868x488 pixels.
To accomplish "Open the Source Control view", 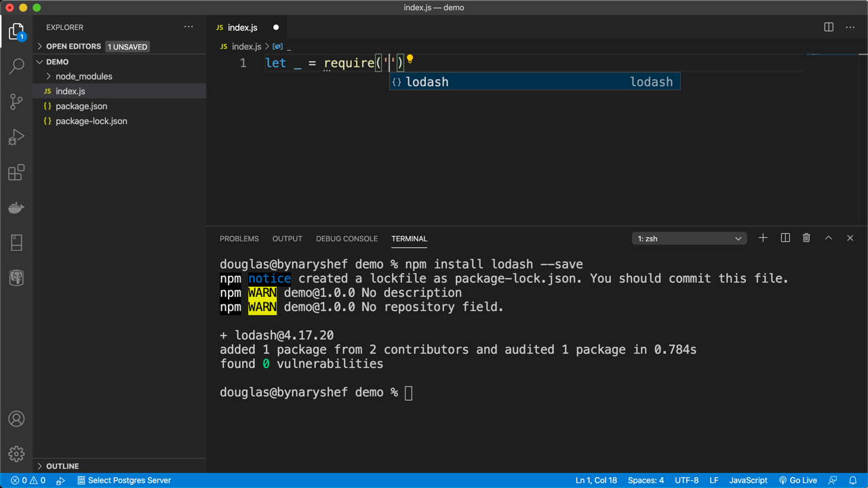I will [16, 102].
